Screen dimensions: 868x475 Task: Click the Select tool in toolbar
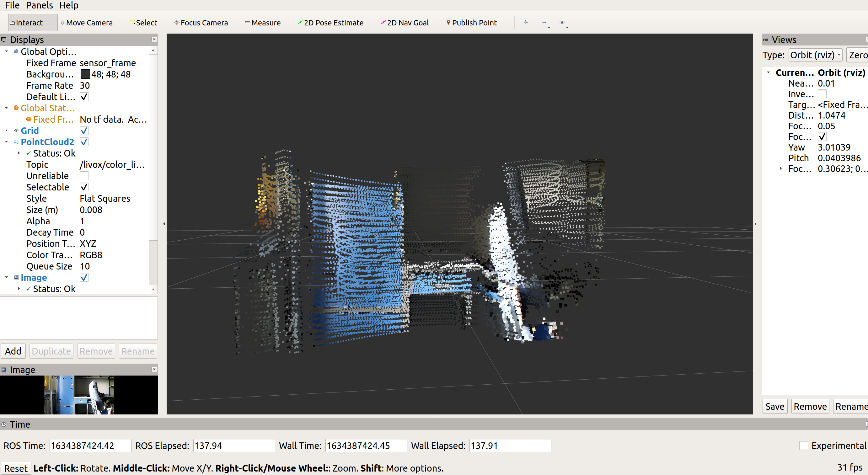coord(143,23)
